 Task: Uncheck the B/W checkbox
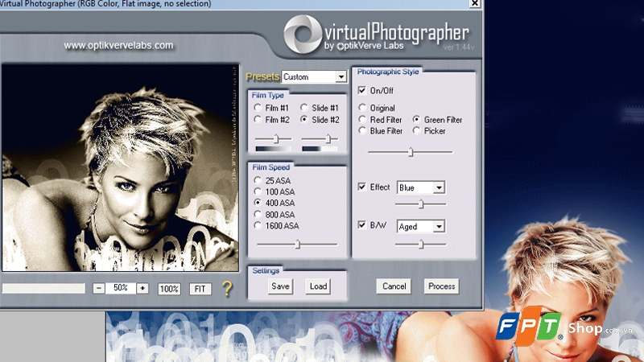coord(361,225)
